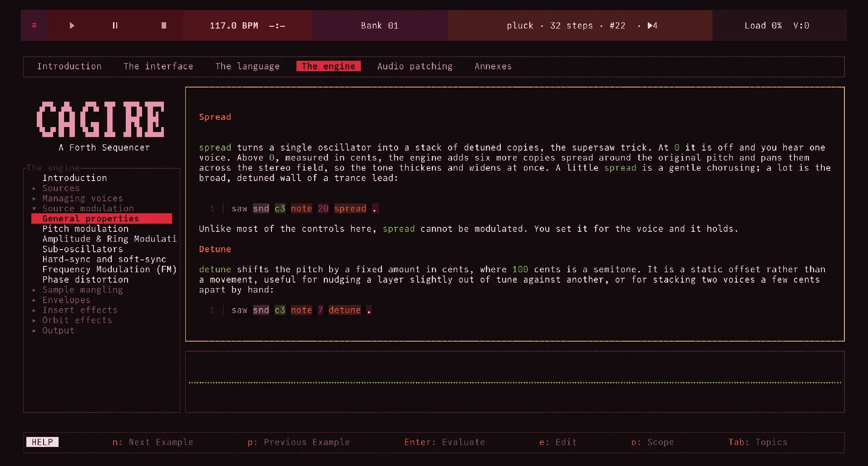Click the 100 cents value in detune text

pos(520,269)
